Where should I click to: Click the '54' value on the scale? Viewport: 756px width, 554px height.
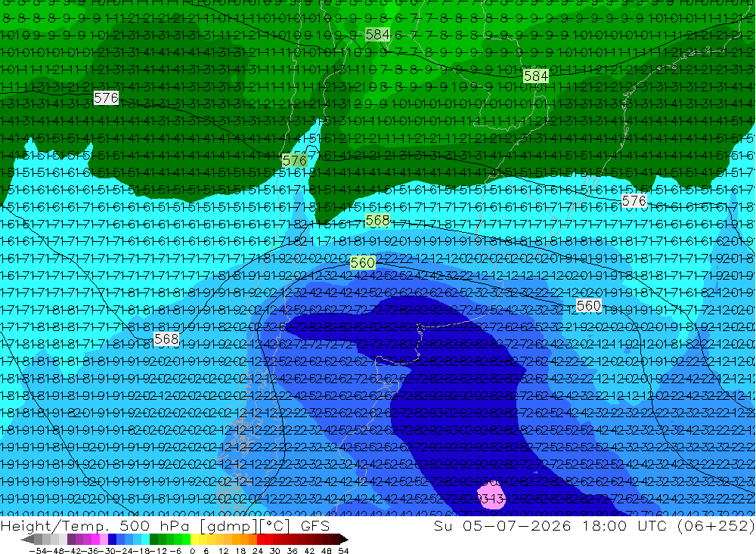coord(343,551)
